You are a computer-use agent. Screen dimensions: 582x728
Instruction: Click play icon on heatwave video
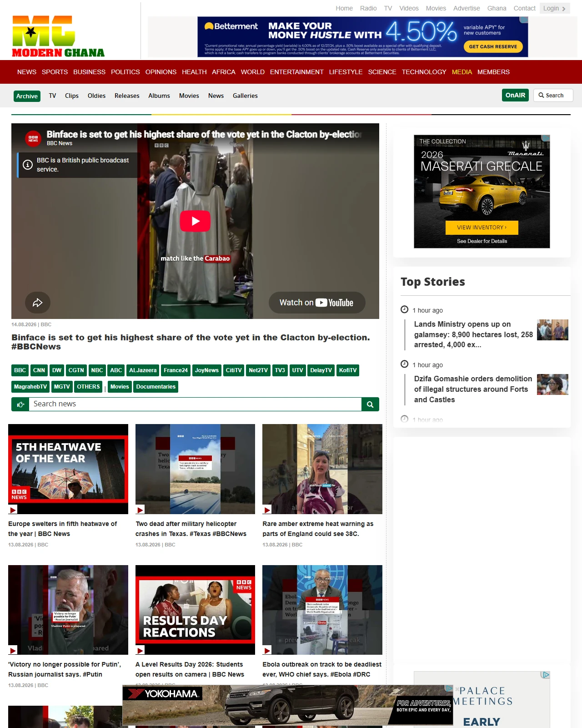click(x=13, y=510)
